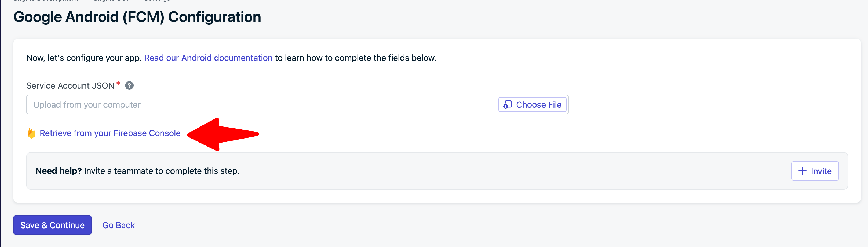Open the Read our Android documentation link
The image size is (868, 247).
(x=208, y=58)
